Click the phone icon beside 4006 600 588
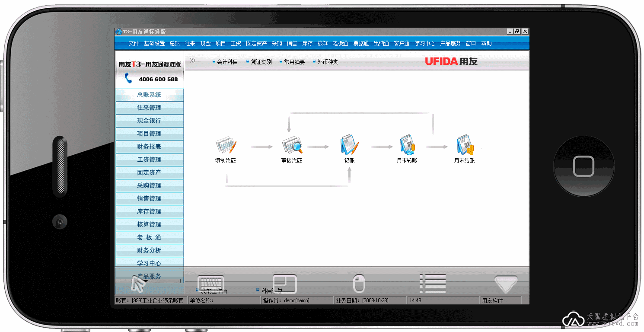The image size is (644, 332). [x=128, y=79]
